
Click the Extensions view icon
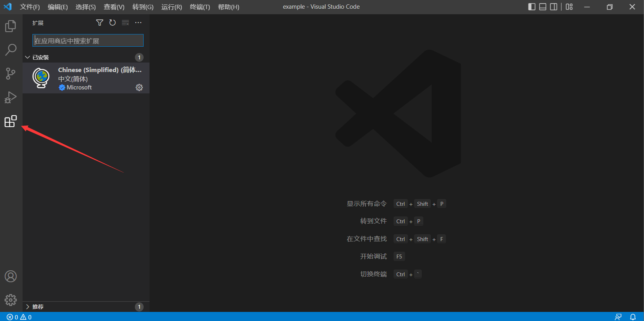pyautogui.click(x=11, y=121)
